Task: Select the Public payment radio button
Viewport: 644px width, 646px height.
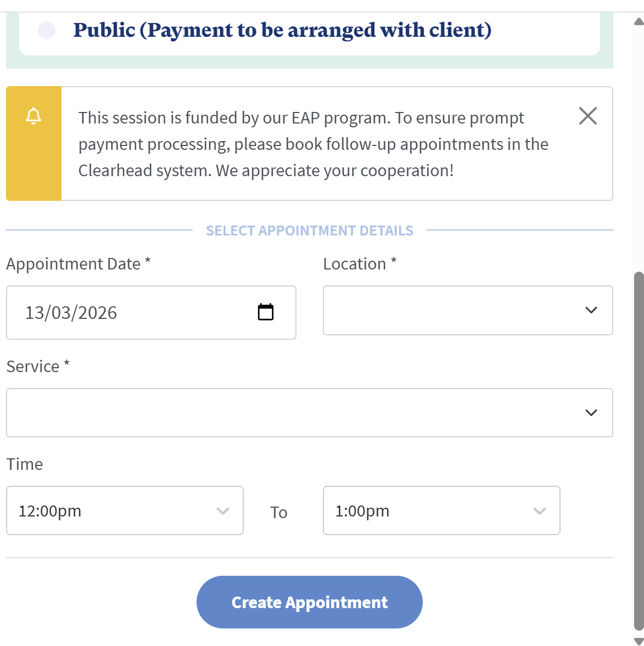Action: point(47,30)
